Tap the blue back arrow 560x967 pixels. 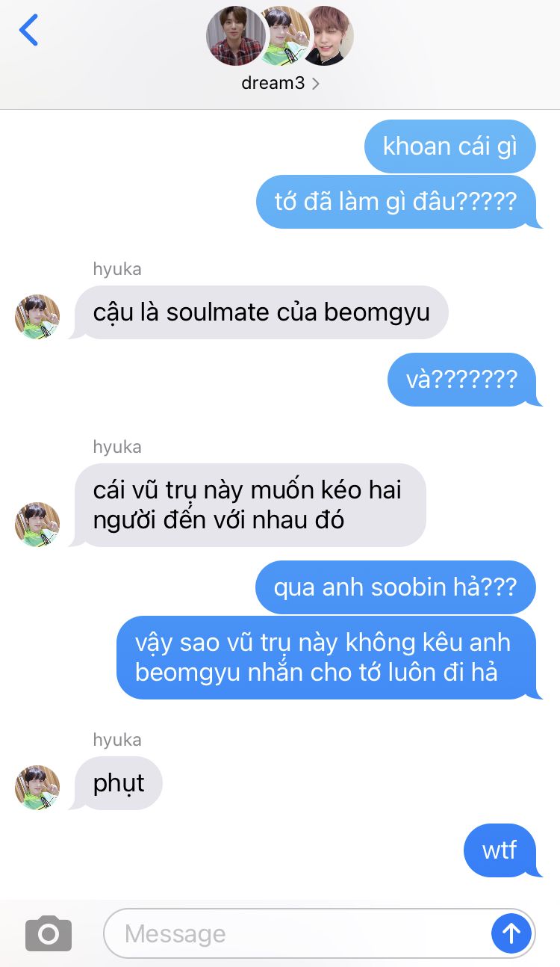28,30
